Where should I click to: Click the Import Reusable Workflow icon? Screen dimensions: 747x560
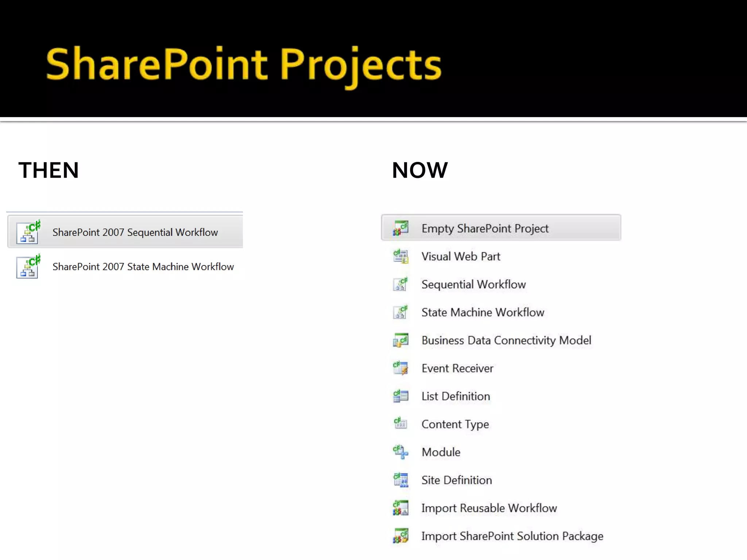tap(400, 508)
